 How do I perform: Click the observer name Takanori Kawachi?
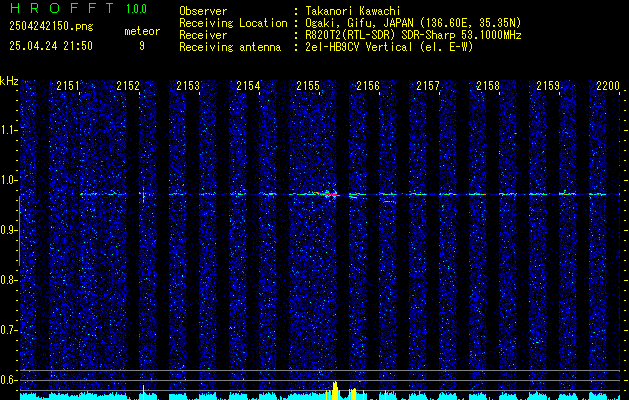point(353,11)
